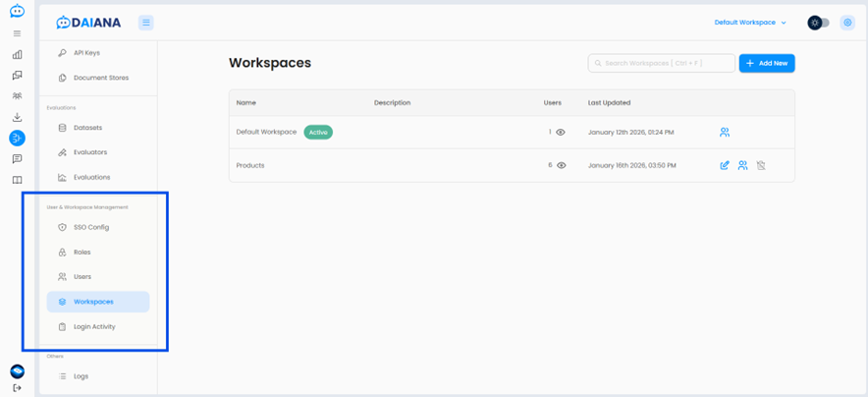Click the edit icon for Products workspace
The image size is (868, 397).
click(725, 165)
